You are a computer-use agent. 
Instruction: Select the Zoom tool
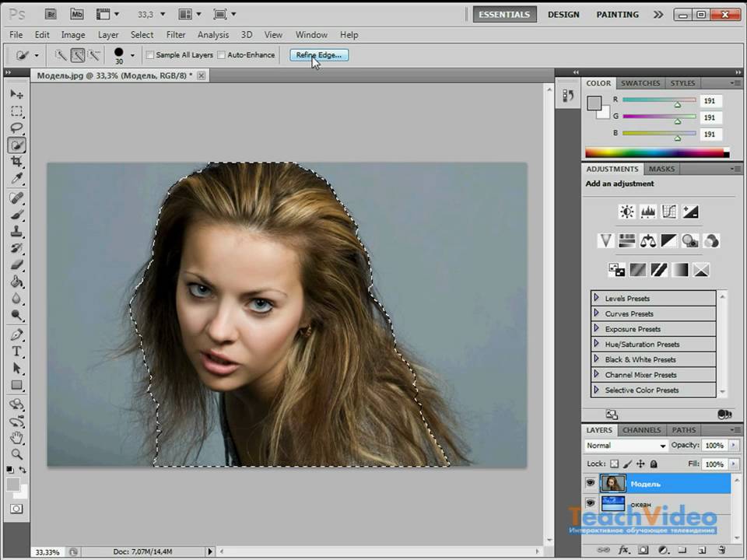coord(16,454)
